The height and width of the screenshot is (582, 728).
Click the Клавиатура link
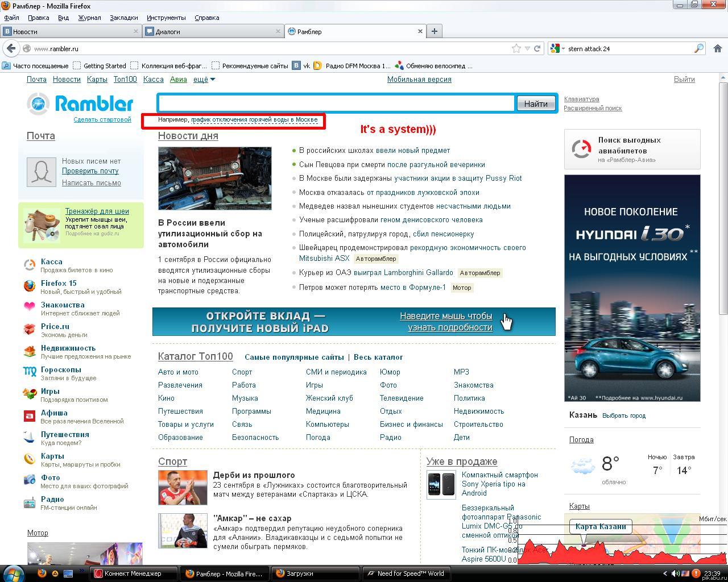coord(581,99)
